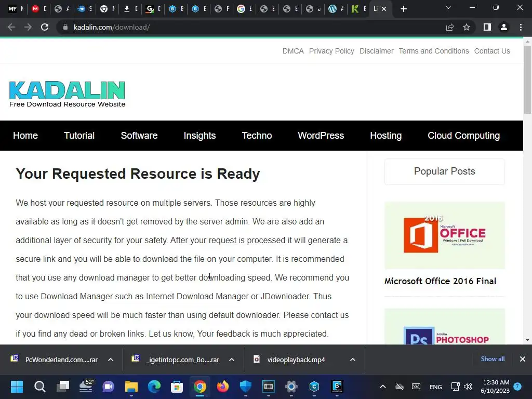This screenshot has height=399, width=532.
Task: Open the Contact Us link
Action: click(x=492, y=51)
